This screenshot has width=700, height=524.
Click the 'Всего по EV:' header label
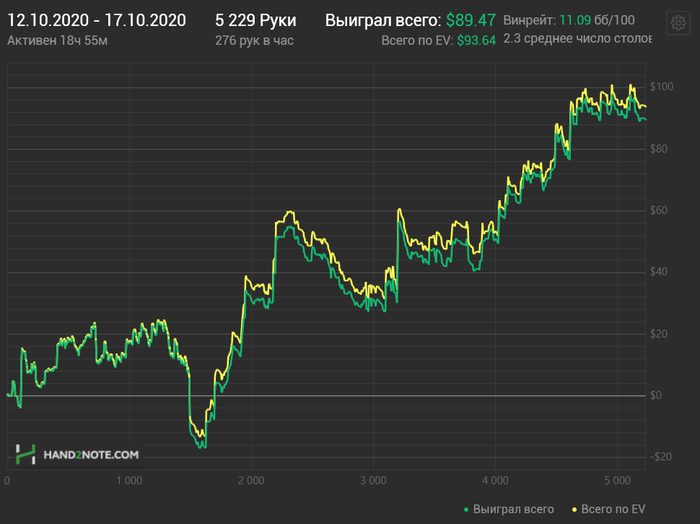(417, 41)
